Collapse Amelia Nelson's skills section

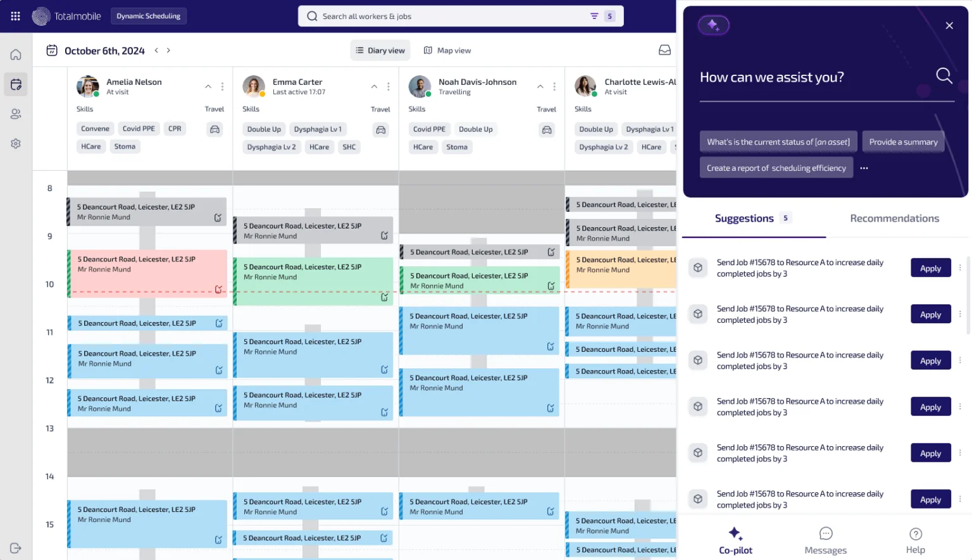pyautogui.click(x=208, y=87)
